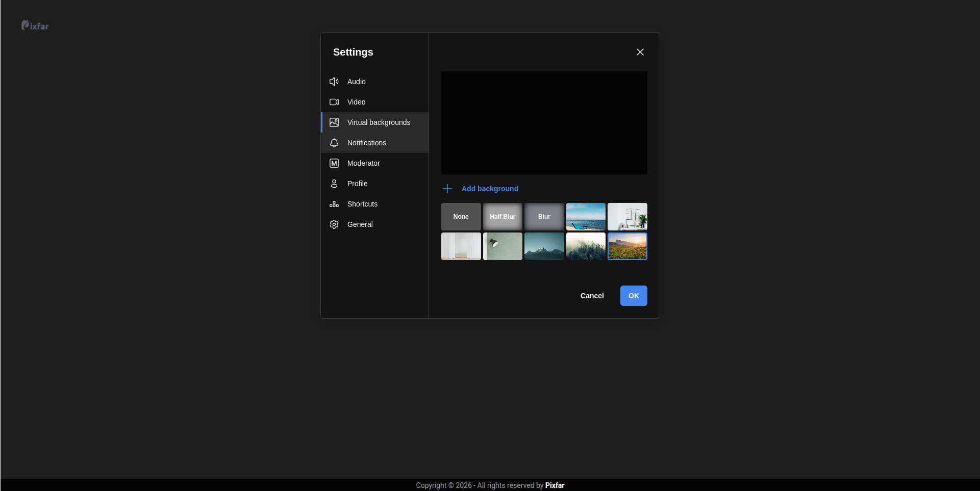The width and height of the screenshot is (980, 491).
Task: Select the Video camera icon in sidebar
Action: coord(334,102)
